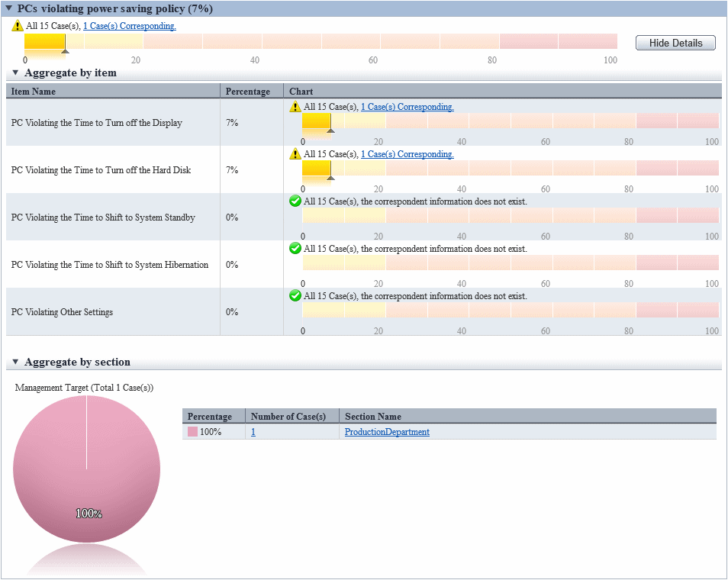
Task: Click the 0% value in the System Hibernation row
Action: pos(232,265)
